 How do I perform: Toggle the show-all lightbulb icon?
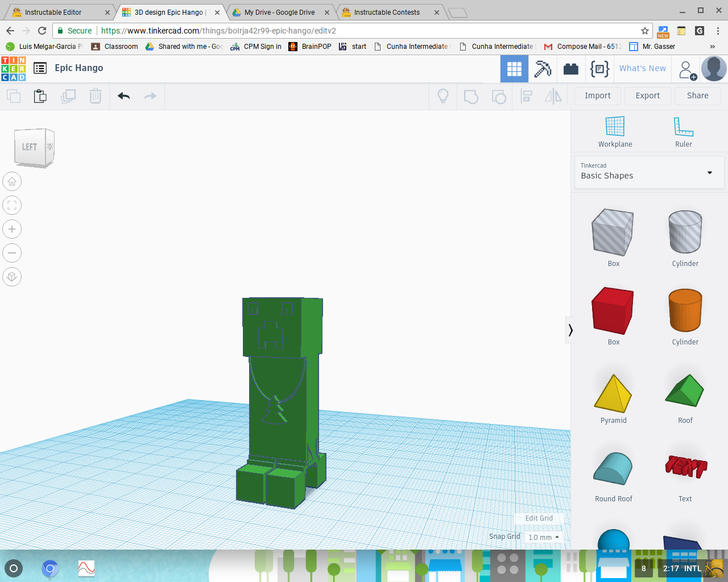pos(443,96)
